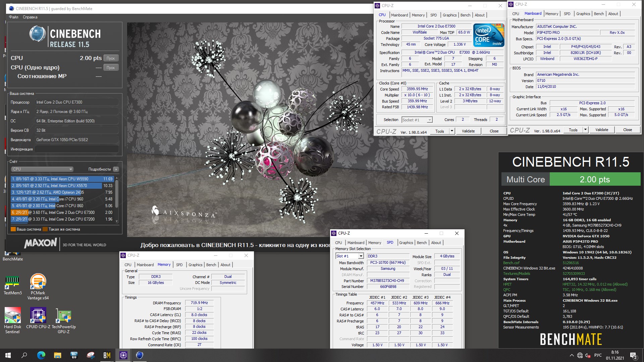The image size is (644, 362).
Task: Select Core 2 Duo E7300 ranking row
Action: point(62,213)
